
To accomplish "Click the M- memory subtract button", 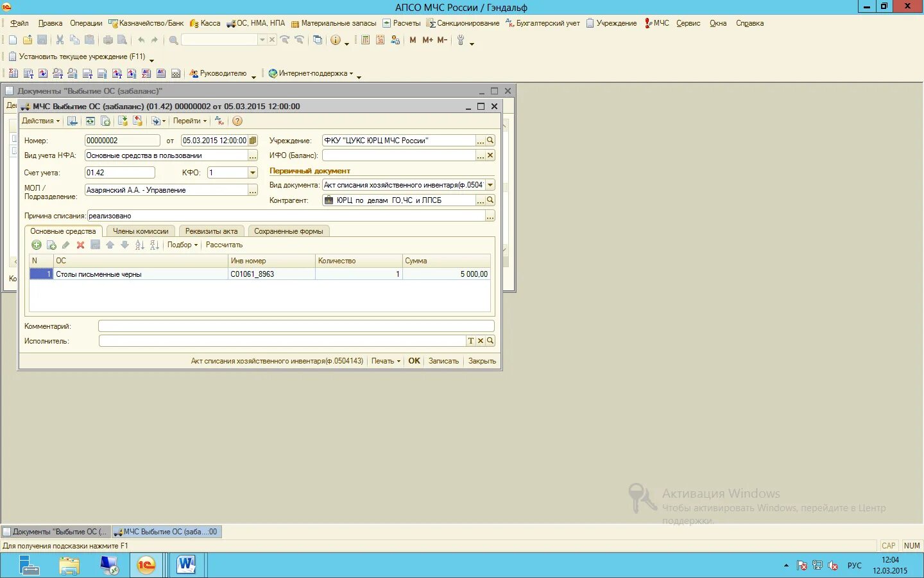I will pos(442,40).
